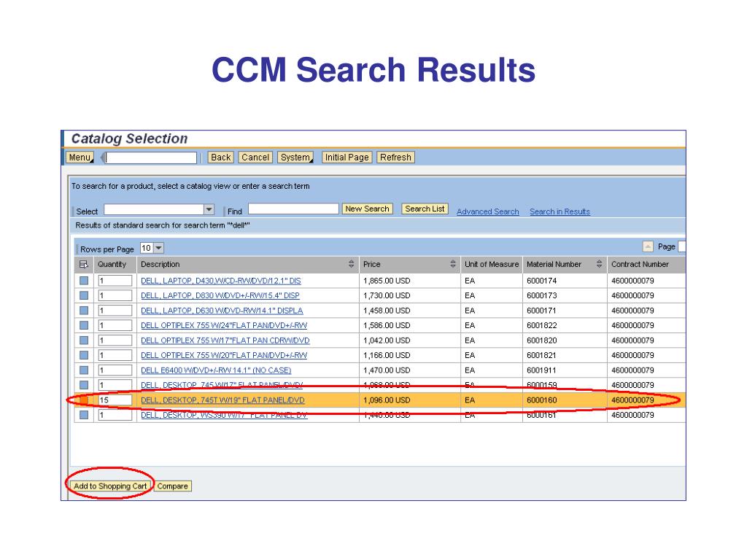The height and width of the screenshot is (560, 747).
Task: Select row checkbox for DELL LAPTOP D430
Action: pyautogui.click(x=84, y=281)
